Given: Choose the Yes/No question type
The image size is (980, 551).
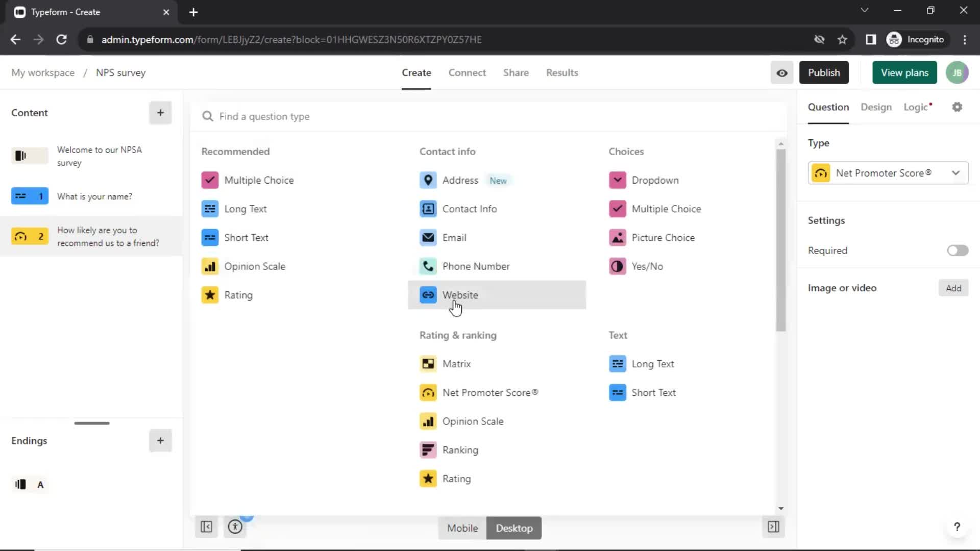Looking at the screenshot, I should [636, 266].
